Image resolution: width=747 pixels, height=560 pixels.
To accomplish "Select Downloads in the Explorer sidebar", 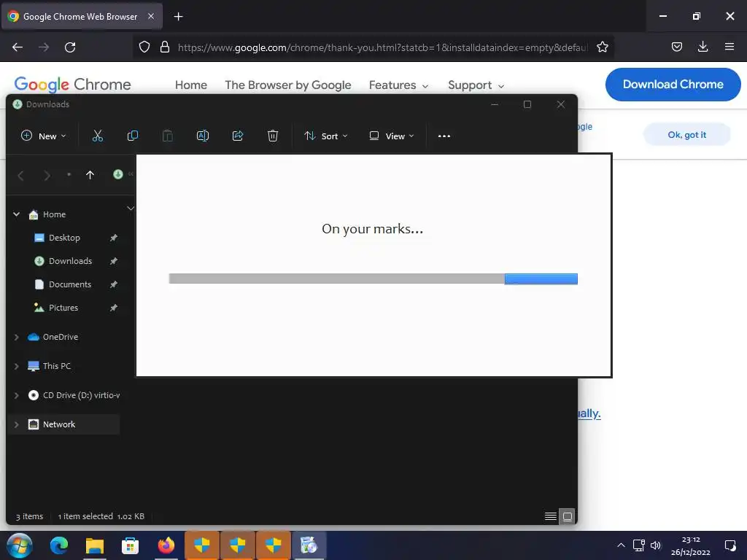I will [x=70, y=261].
